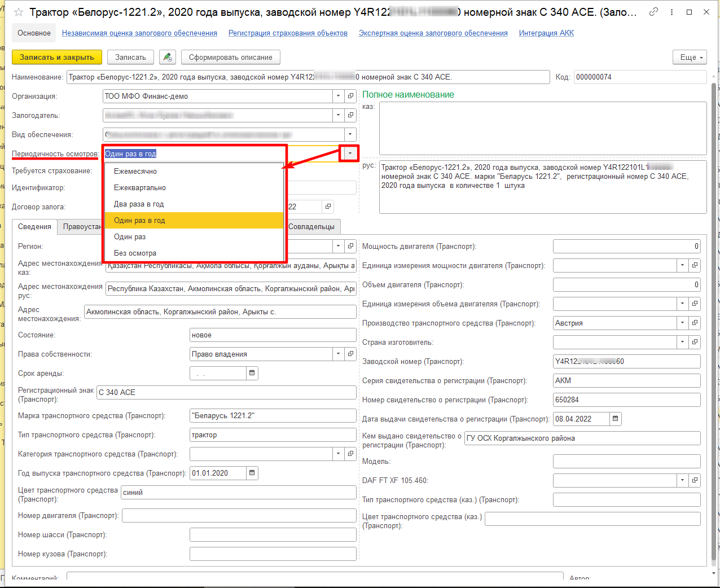
Task: Copy the link with the title bar chain icon
Action: pyautogui.click(x=653, y=12)
